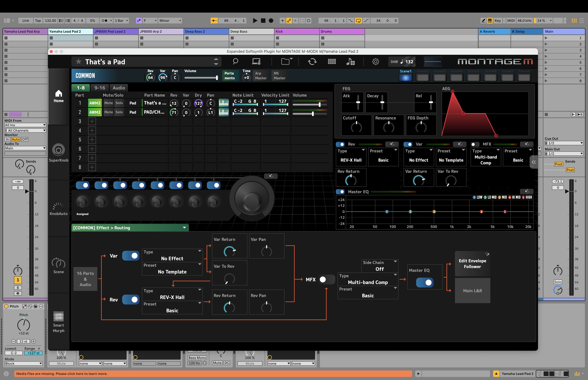Open the Side Chain dropdown set to Off

coord(380,266)
